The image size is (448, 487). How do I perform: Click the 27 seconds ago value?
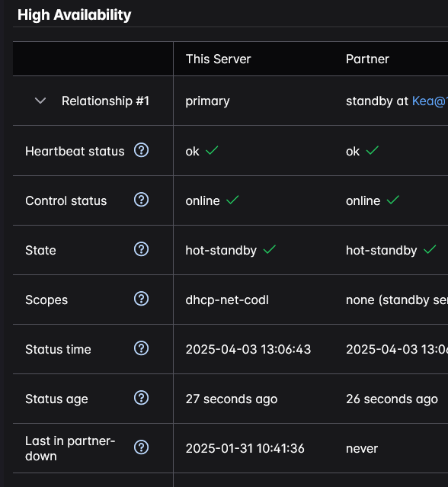coord(232,399)
